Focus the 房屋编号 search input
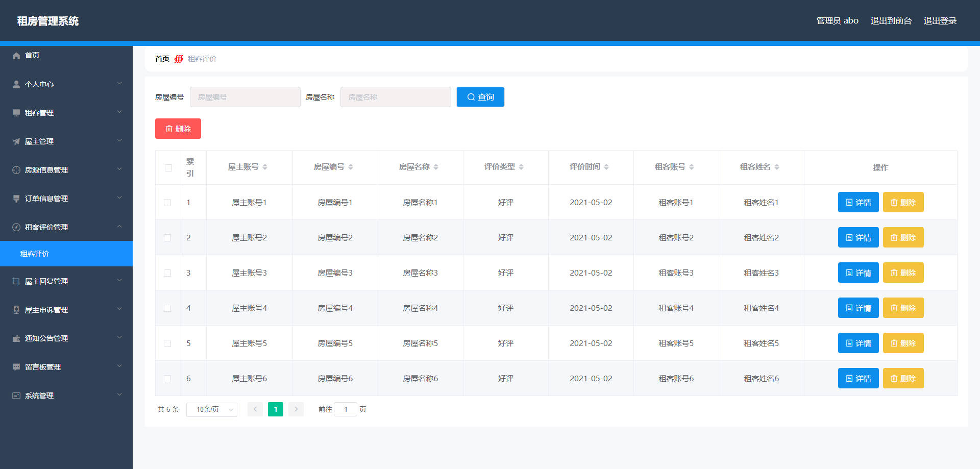The width and height of the screenshot is (980, 469). [245, 97]
